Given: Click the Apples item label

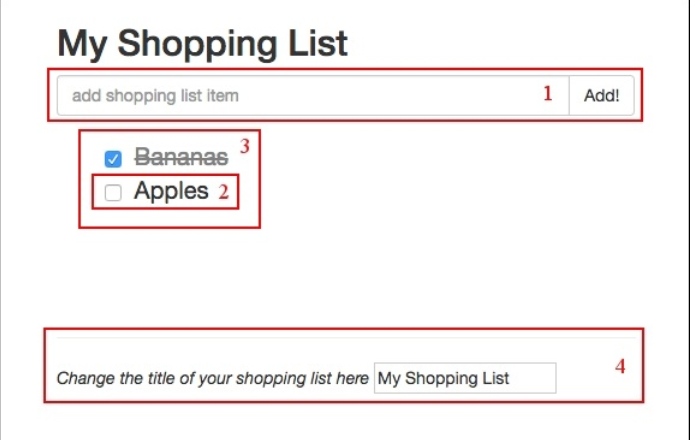Looking at the screenshot, I should [171, 191].
